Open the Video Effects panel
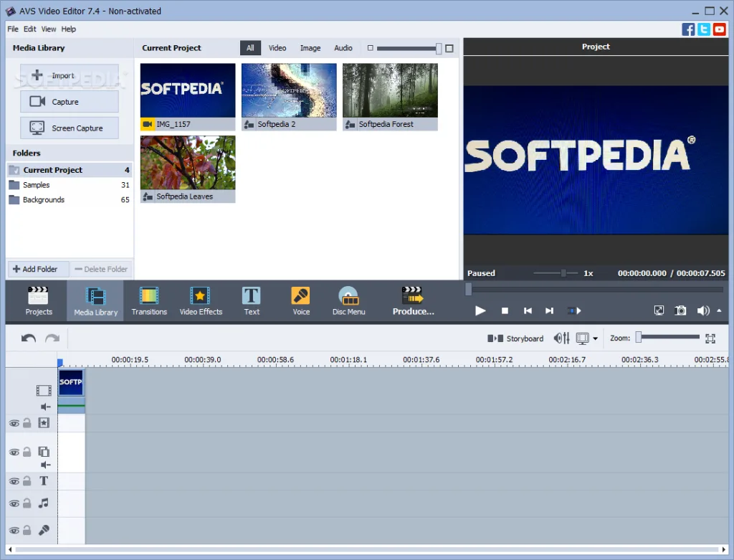Image resolution: width=734 pixels, height=560 pixels. tap(201, 300)
